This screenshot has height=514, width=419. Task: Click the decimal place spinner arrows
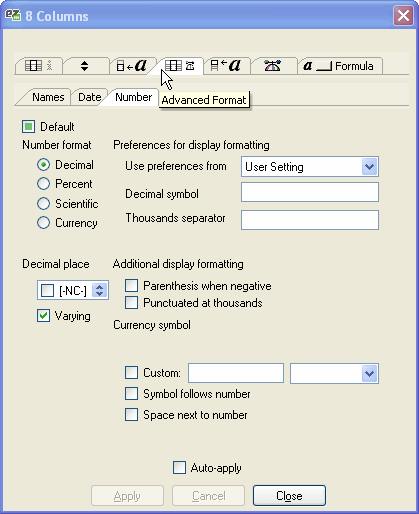(100, 290)
